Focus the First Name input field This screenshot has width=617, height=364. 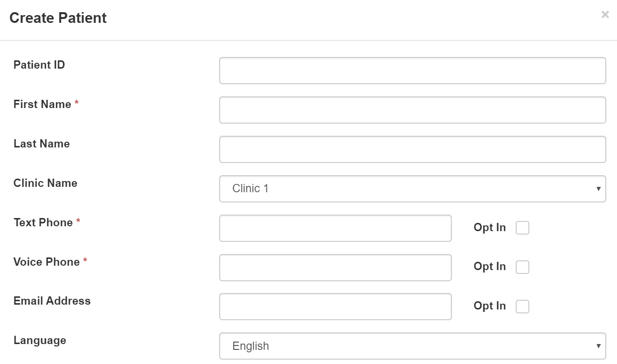(412, 110)
